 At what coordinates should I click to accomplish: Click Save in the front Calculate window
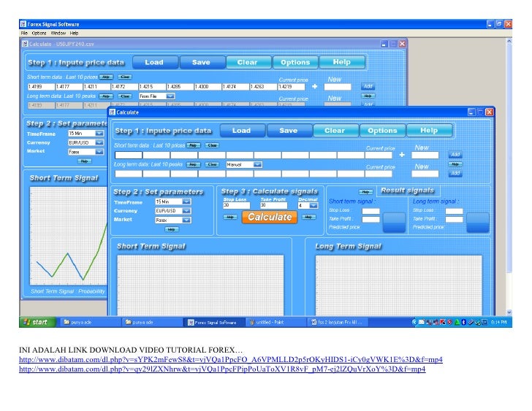tap(289, 131)
